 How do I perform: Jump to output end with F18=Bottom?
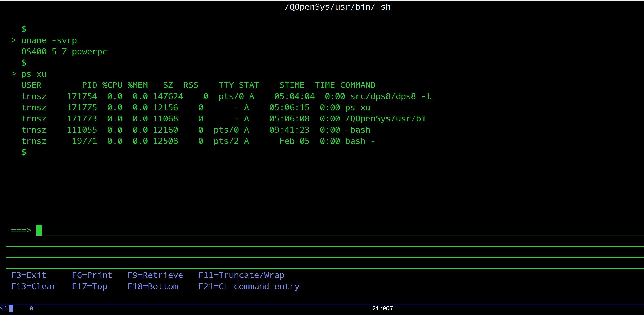point(153,286)
